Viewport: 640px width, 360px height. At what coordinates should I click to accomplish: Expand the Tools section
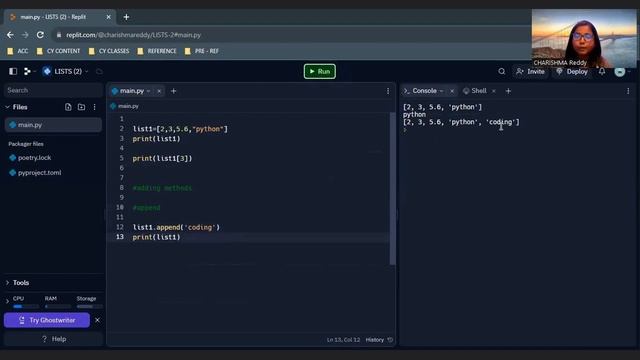tap(7, 282)
